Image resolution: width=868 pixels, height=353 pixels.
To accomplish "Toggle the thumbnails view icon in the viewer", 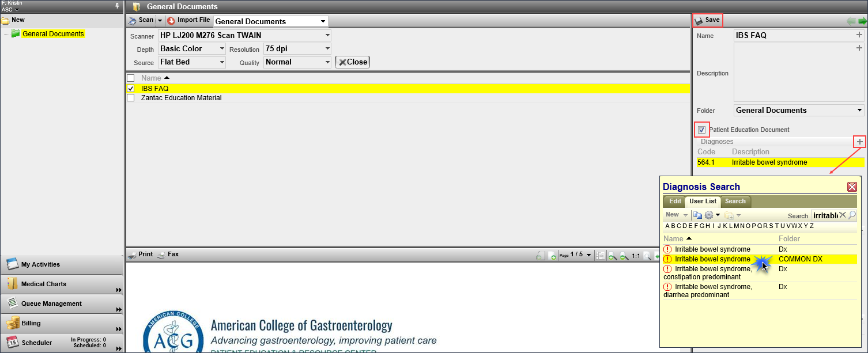I will click(x=600, y=256).
